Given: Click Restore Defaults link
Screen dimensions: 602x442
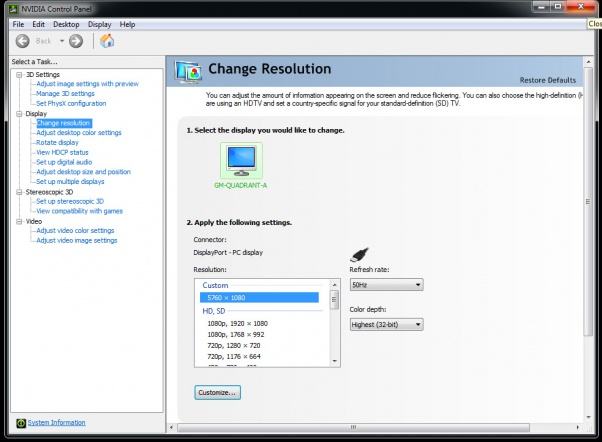Looking at the screenshot, I should [548, 80].
